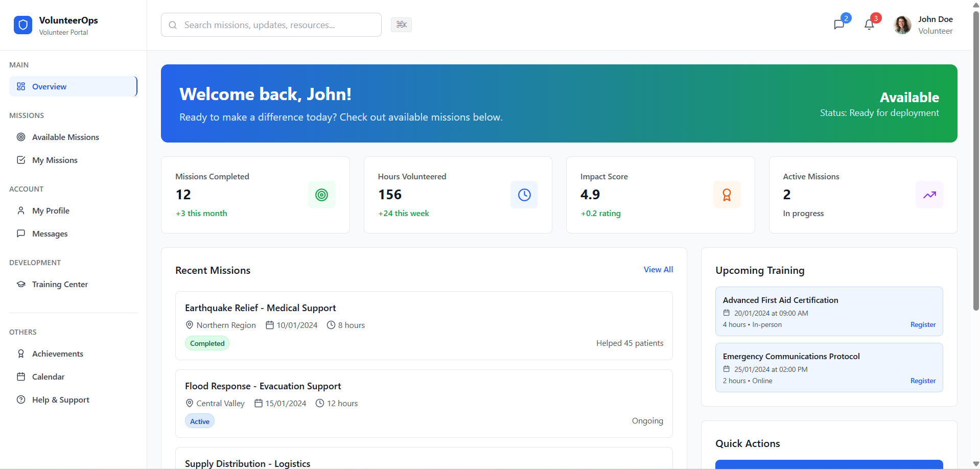980x470 pixels.
Task: Open Training Center
Action: (x=73, y=284)
